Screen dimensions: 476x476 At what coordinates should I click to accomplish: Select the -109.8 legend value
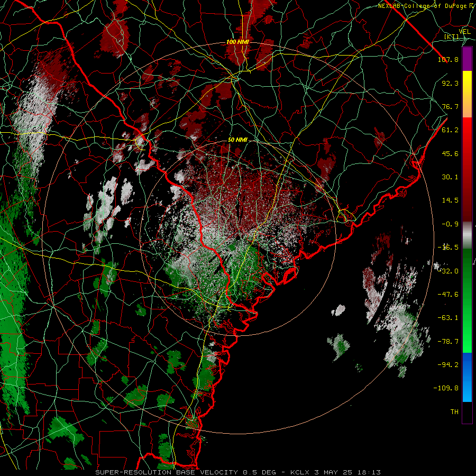click(446, 388)
